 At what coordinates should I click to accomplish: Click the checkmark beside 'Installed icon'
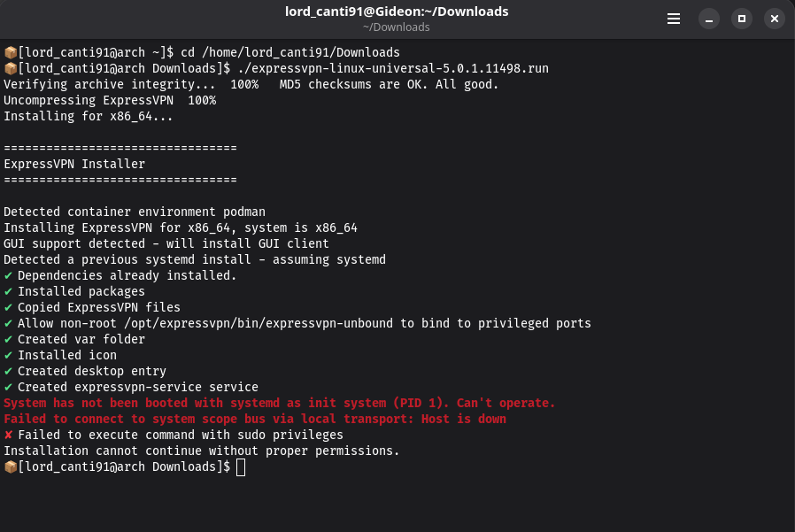(9, 355)
